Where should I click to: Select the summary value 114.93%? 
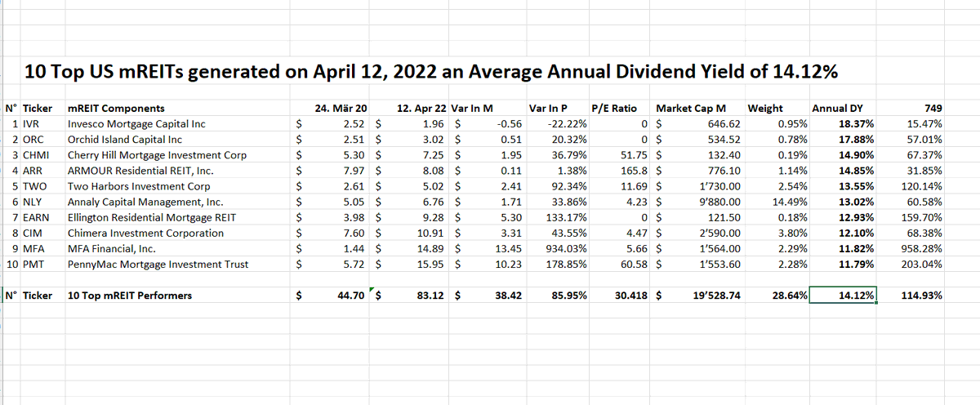[922, 296]
